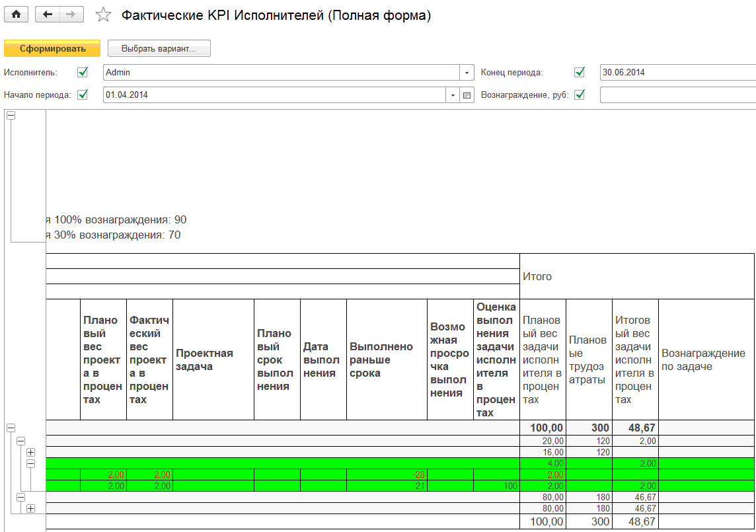Collapse the top report header group
This screenshot has width=756, height=532.
(11, 115)
